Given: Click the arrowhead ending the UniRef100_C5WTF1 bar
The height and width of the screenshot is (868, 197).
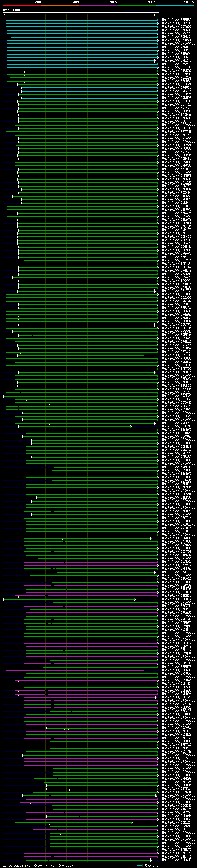Looking at the screenshot, I should point(155,325).
